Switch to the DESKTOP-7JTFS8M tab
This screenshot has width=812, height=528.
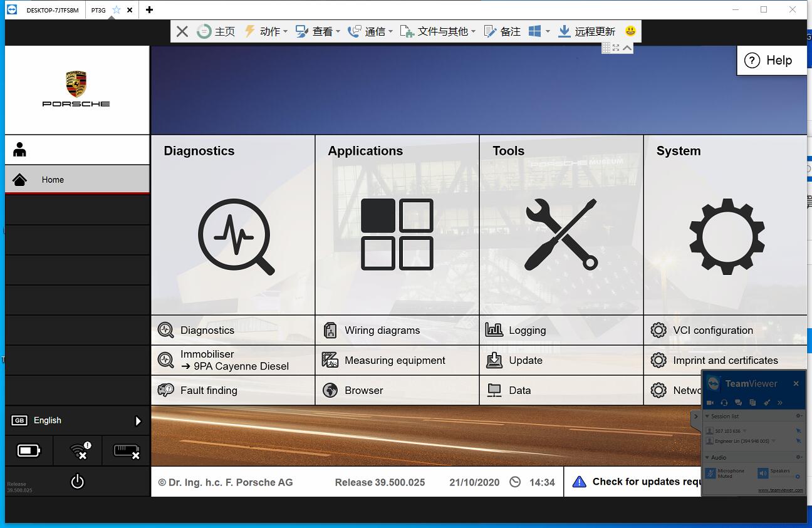point(53,10)
